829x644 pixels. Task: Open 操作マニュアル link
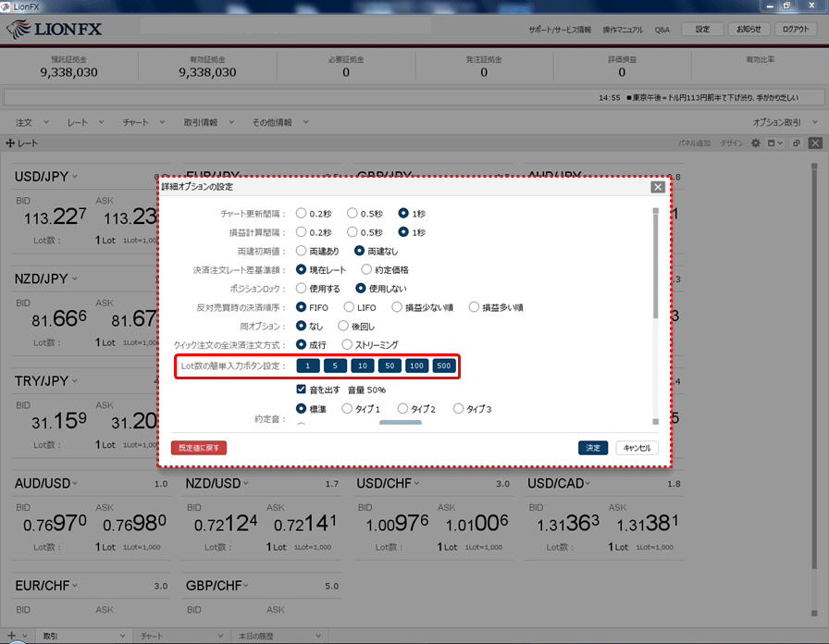tap(623, 30)
